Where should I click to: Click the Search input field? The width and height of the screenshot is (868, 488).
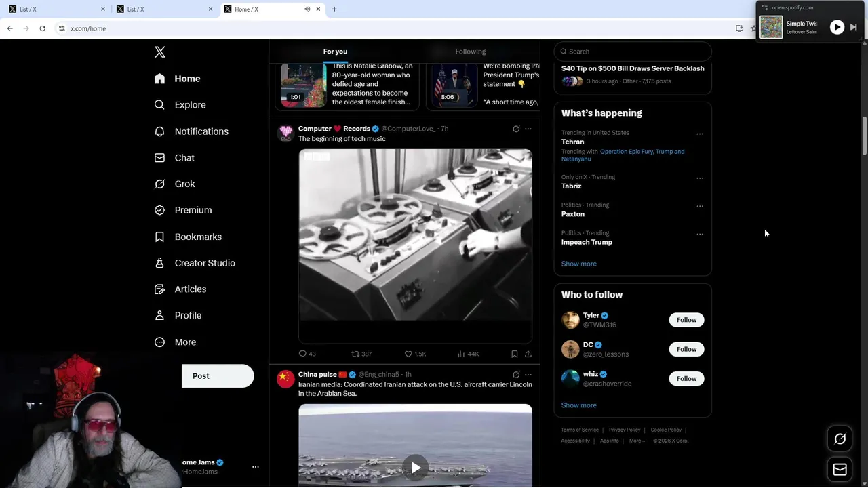tap(633, 52)
